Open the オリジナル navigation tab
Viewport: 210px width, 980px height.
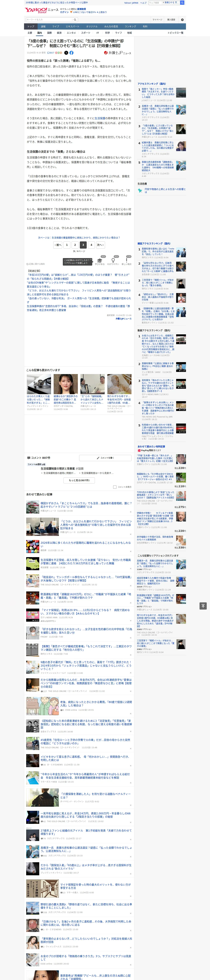tap(92, 27)
